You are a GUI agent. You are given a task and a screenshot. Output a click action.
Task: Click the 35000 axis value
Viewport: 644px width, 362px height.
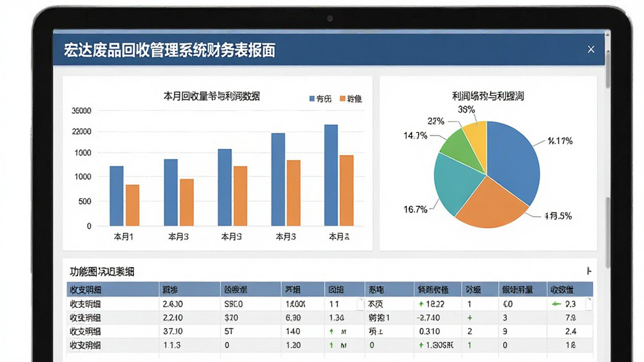click(x=81, y=111)
